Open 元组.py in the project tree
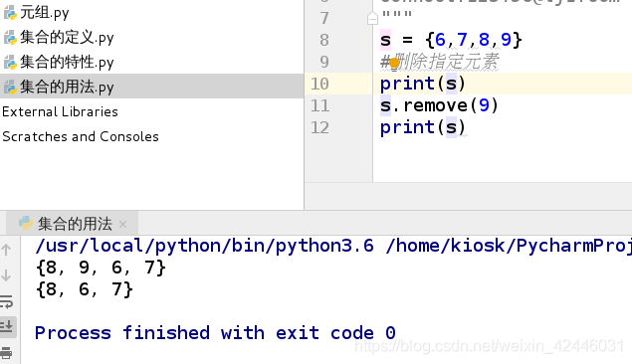Viewport: 632px width, 364px height. pos(45,13)
